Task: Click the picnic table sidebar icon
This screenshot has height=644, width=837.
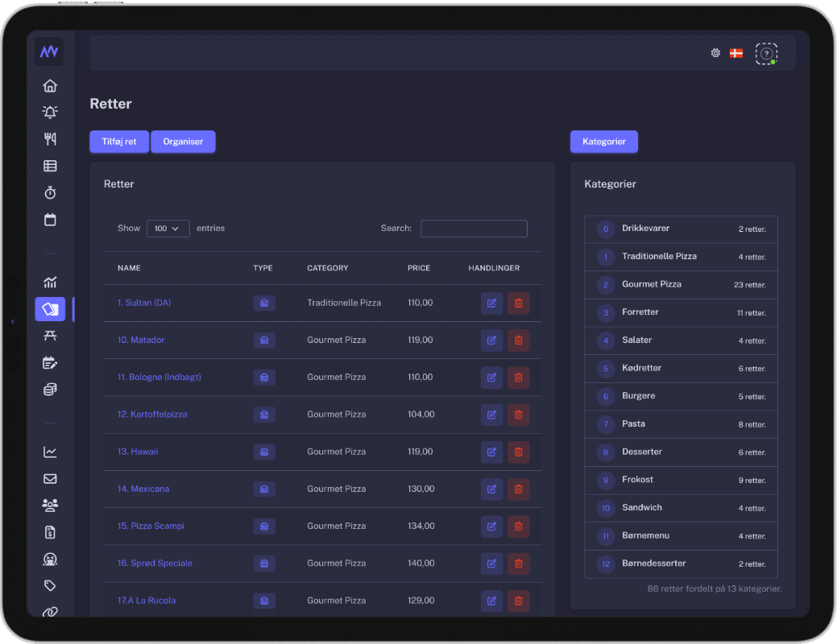Action: 50,336
